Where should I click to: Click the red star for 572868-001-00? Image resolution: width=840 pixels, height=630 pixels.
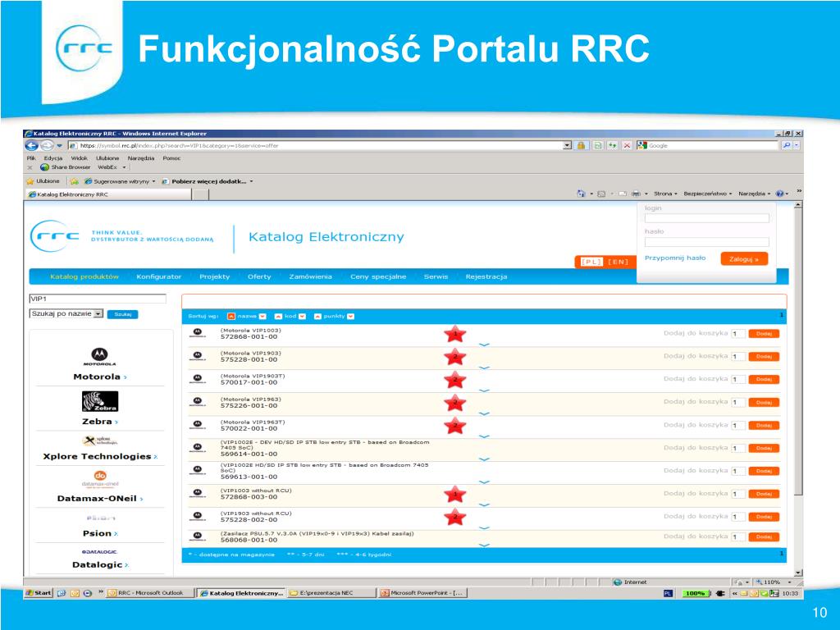click(454, 335)
